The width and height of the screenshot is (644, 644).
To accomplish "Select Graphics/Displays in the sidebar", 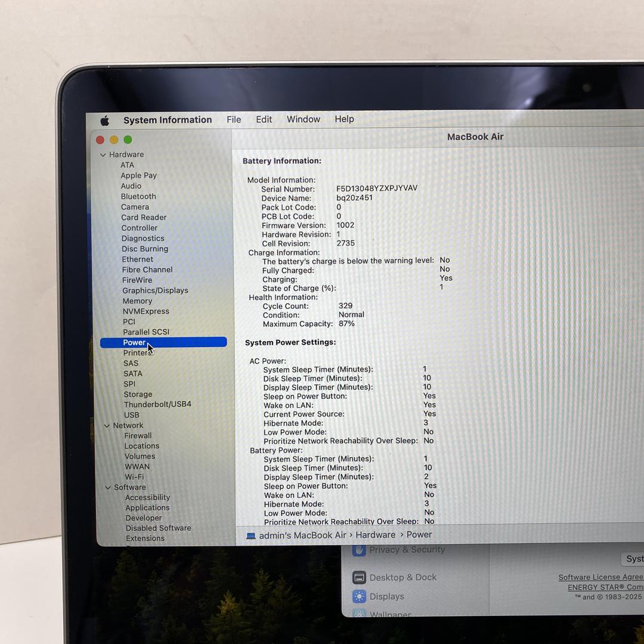I will tap(155, 290).
